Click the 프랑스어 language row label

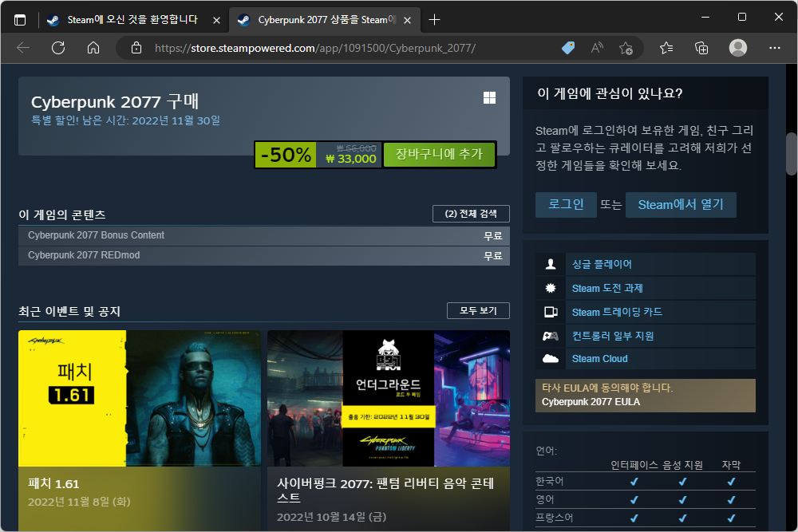tap(555, 518)
